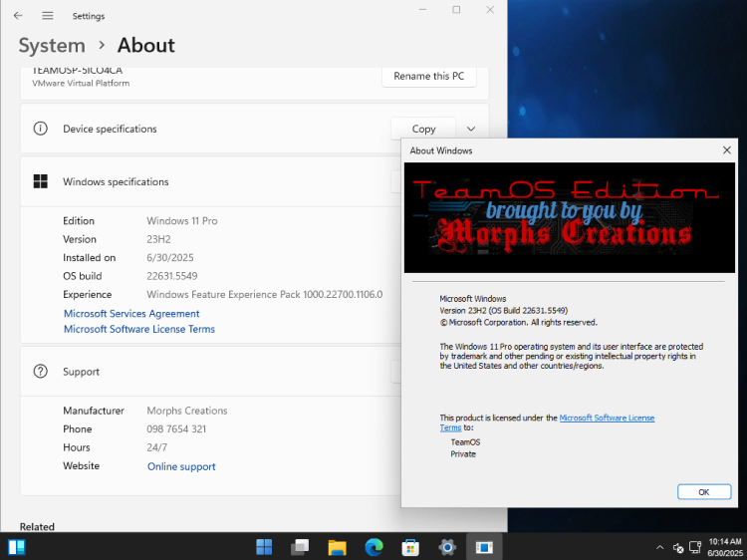The height and width of the screenshot is (560, 747).
Task: Click the Support question mark icon
Action: (x=41, y=372)
